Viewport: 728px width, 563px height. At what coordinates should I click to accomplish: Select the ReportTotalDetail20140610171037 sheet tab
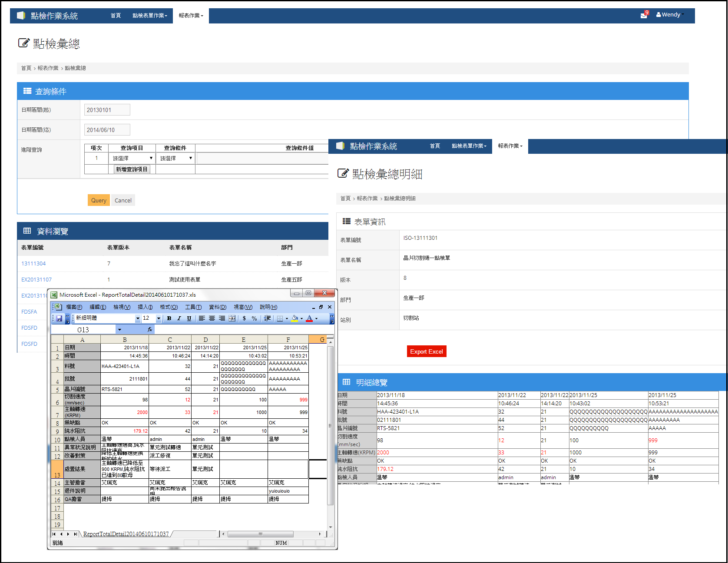pos(126,534)
